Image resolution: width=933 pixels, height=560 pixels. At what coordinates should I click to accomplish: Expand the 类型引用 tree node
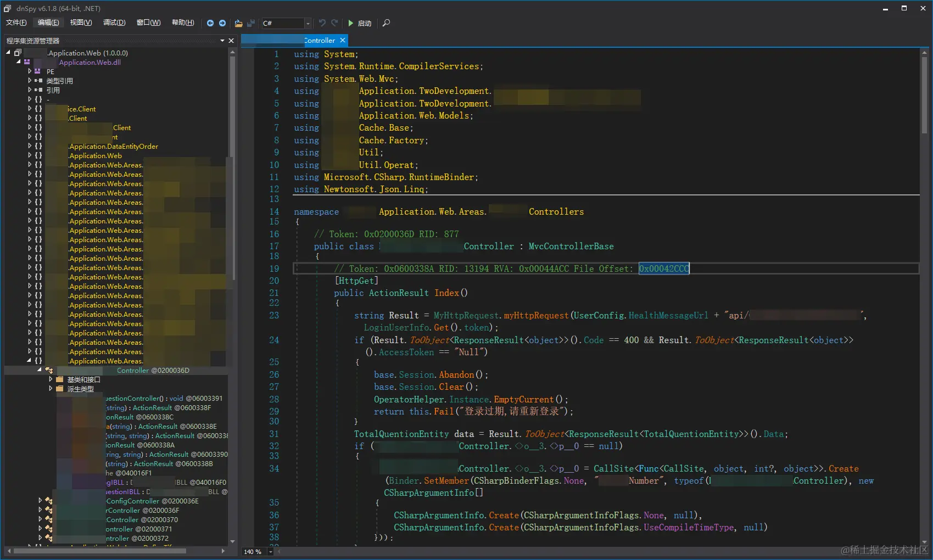coord(30,81)
